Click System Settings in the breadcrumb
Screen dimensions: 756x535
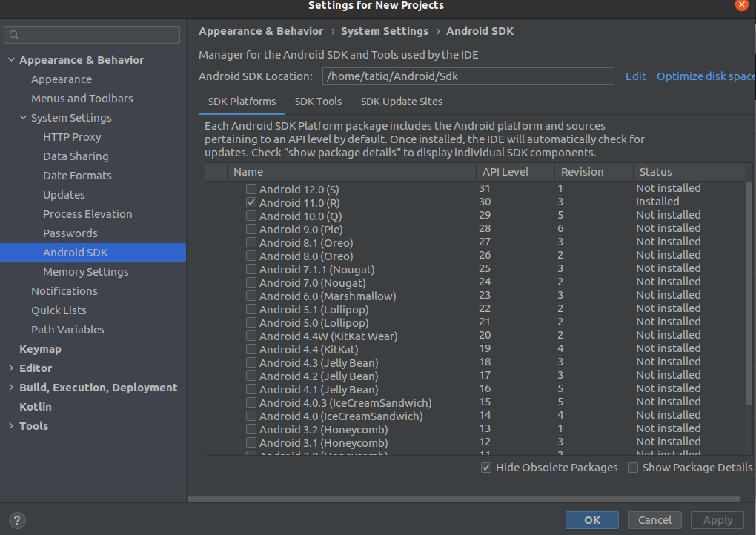(385, 31)
